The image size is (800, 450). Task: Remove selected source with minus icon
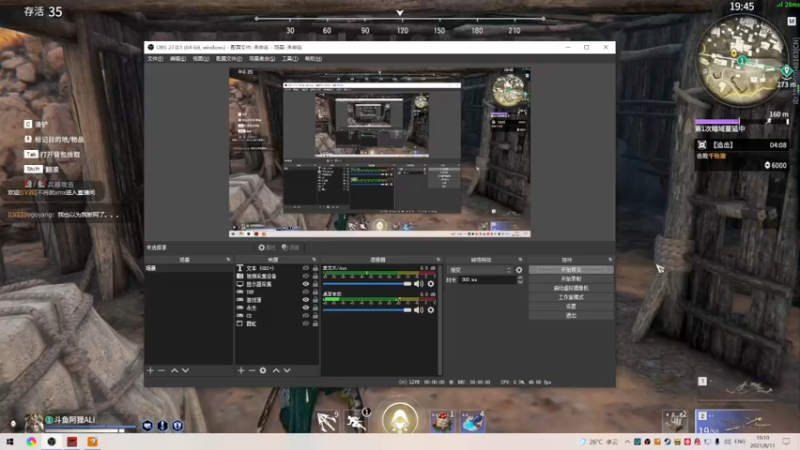pos(252,370)
